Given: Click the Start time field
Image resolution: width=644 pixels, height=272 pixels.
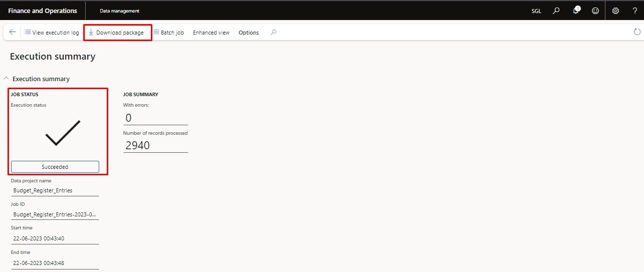Looking at the screenshot, I should (x=55, y=238).
